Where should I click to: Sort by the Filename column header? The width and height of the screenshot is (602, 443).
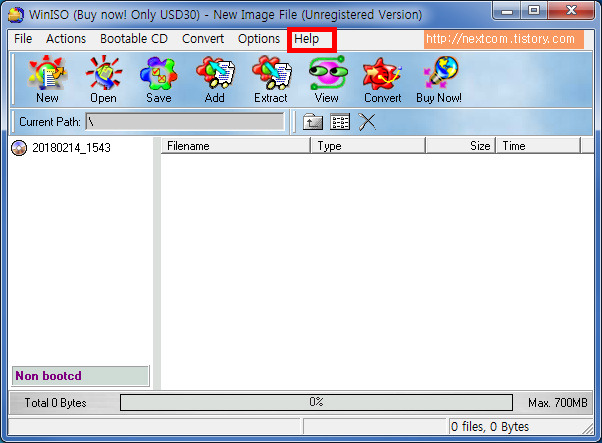[x=235, y=146]
